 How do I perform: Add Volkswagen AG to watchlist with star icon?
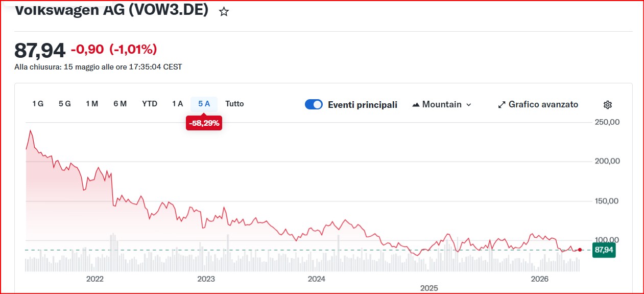click(x=224, y=11)
